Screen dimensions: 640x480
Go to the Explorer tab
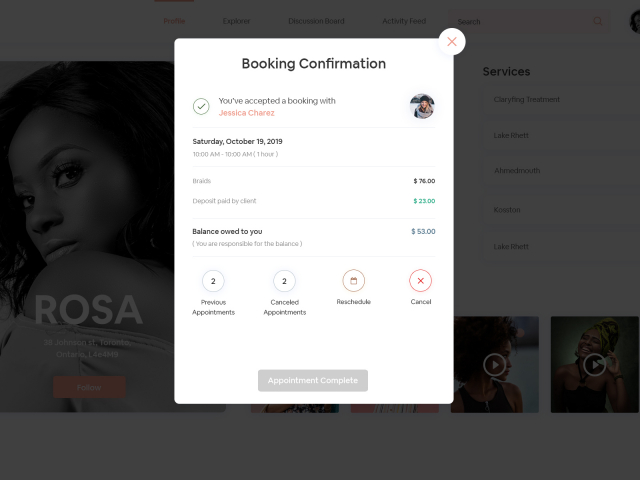[x=237, y=21]
